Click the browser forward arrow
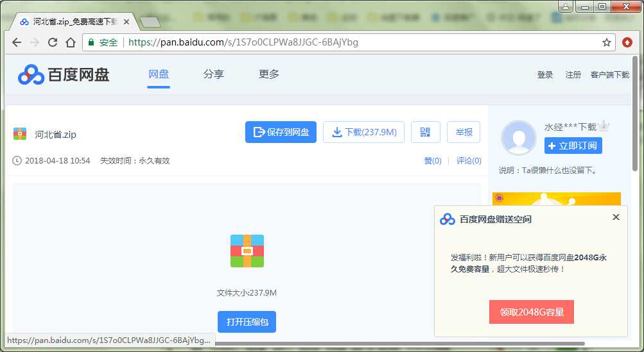 pos(35,42)
